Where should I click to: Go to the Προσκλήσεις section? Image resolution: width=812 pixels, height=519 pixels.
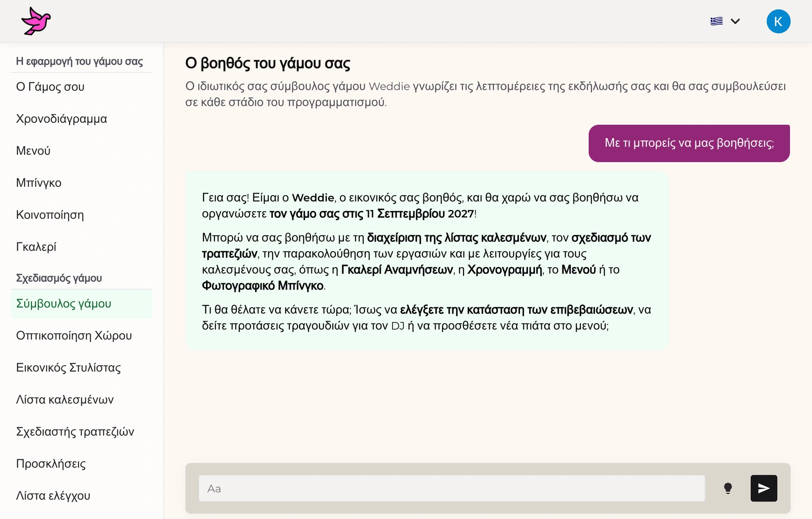pos(51,464)
